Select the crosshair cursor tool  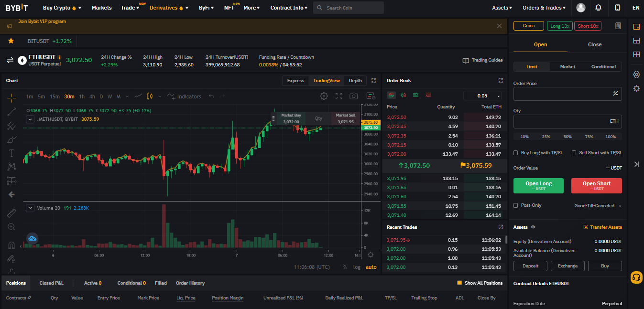coord(11,97)
